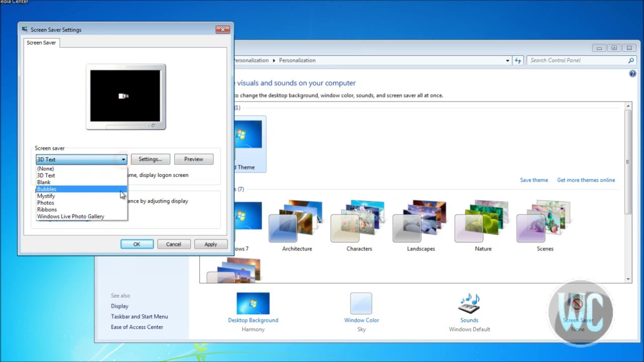
Task: Minimize the Personalization window
Action: [x=599, y=48]
